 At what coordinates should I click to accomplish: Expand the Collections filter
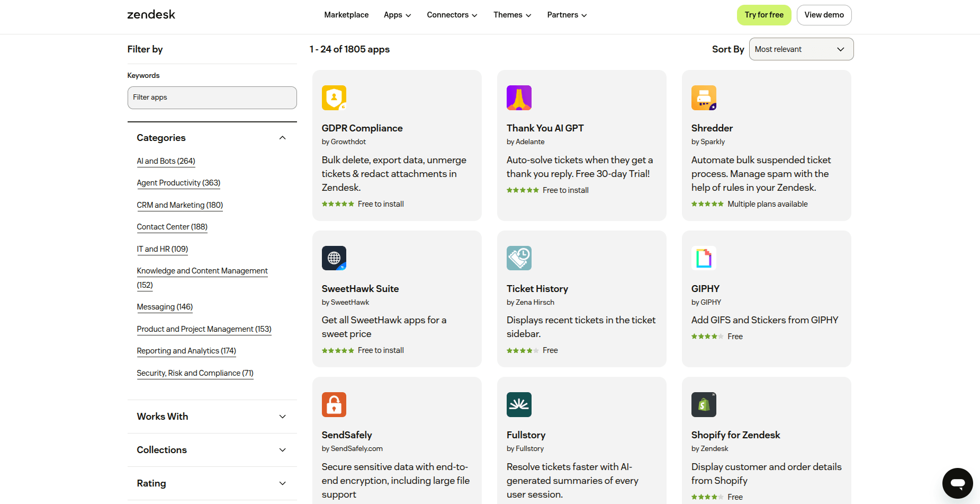212,450
